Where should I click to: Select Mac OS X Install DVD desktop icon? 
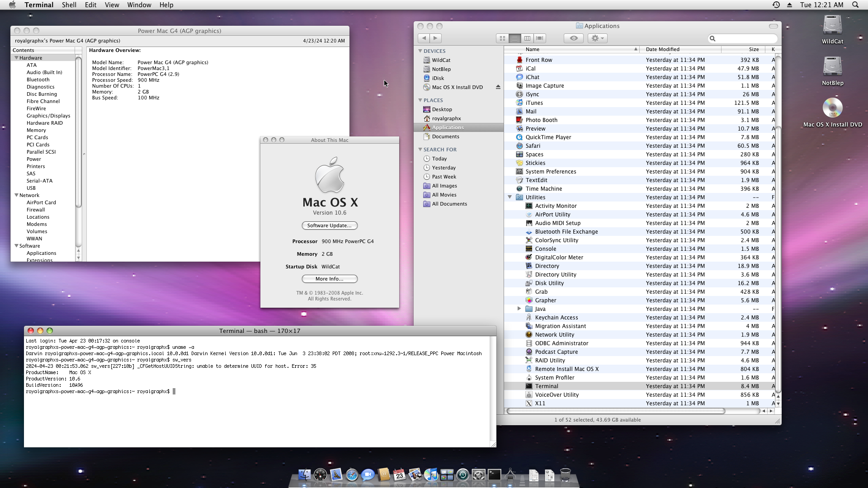coord(832,112)
